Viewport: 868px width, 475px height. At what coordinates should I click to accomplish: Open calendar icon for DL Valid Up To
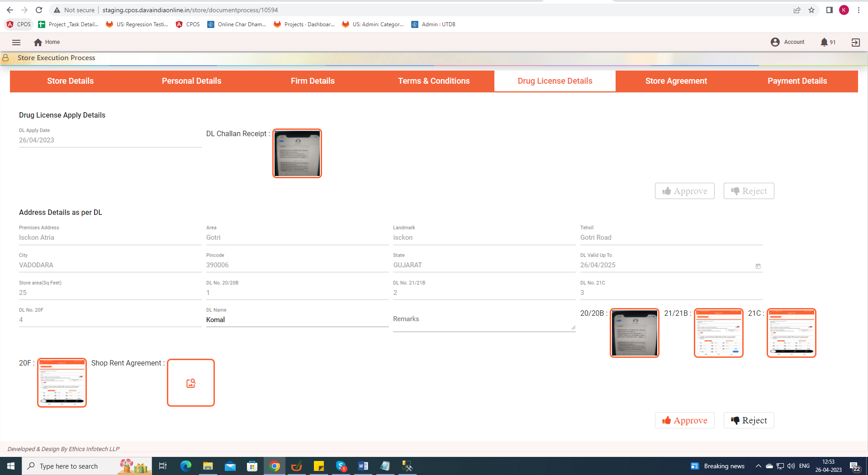coord(758,266)
